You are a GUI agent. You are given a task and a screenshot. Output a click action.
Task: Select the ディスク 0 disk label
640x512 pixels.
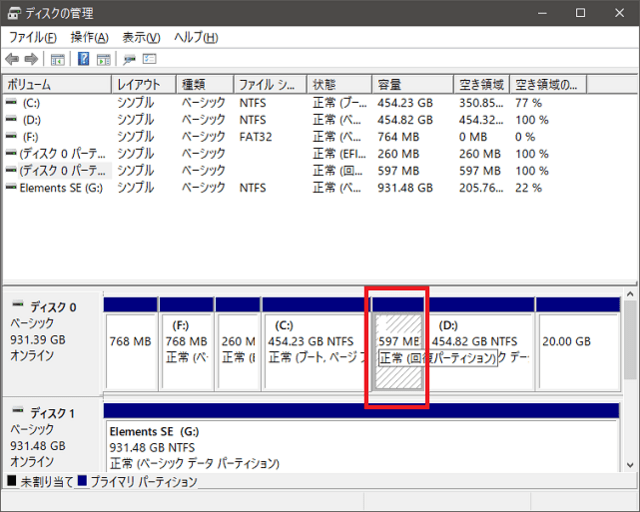52,307
